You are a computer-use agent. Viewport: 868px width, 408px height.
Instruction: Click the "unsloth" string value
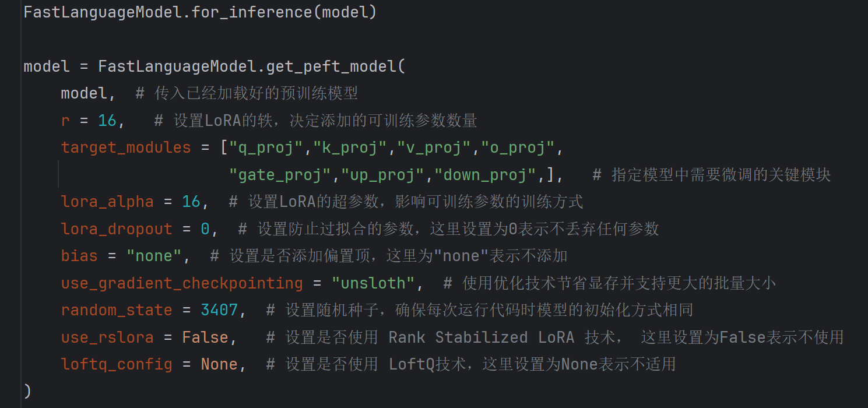[x=373, y=283]
